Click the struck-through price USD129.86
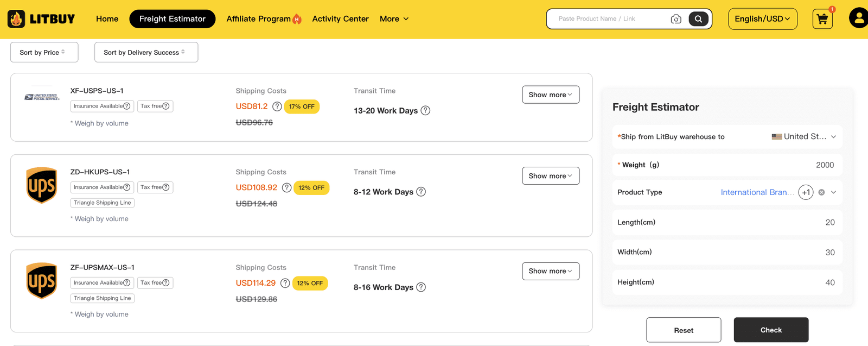 (x=257, y=299)
